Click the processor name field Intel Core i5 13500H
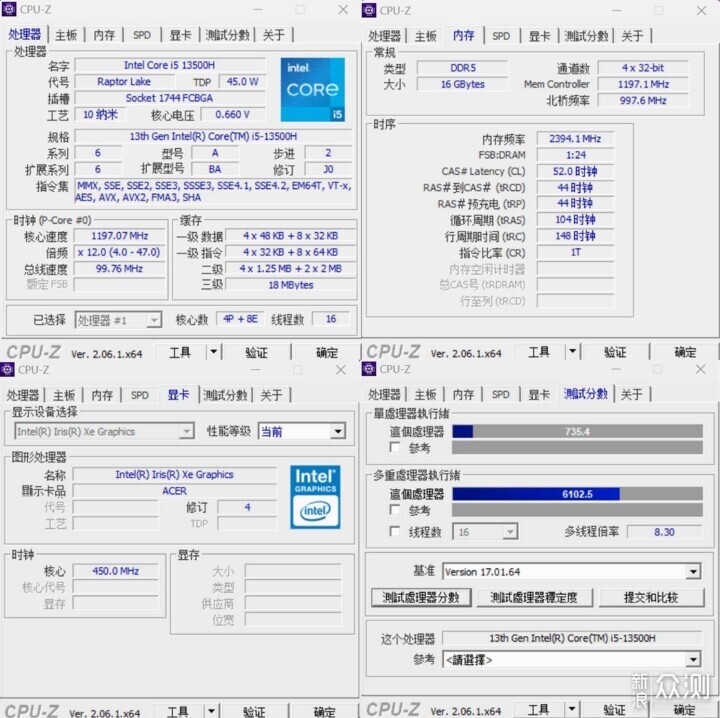 tap(169, 65)
